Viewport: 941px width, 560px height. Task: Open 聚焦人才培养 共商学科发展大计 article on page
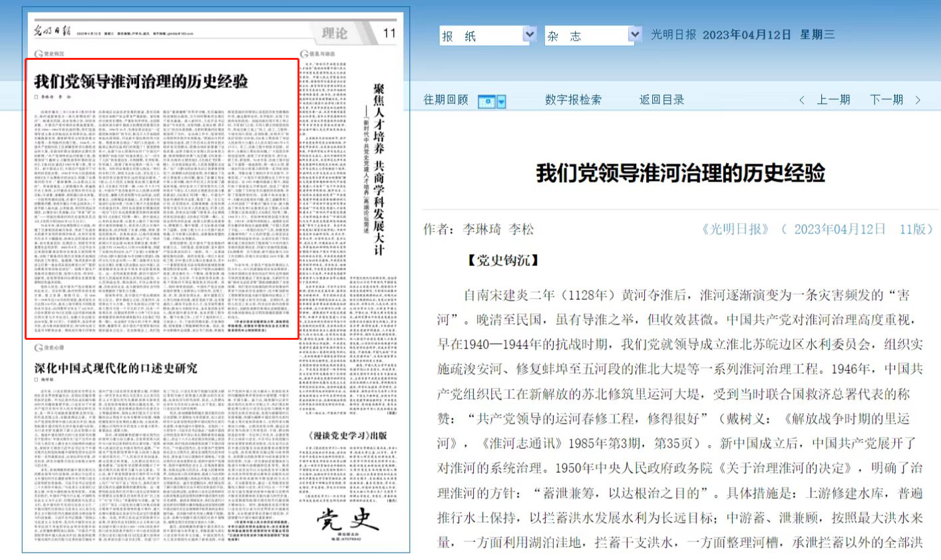[378, 170]
